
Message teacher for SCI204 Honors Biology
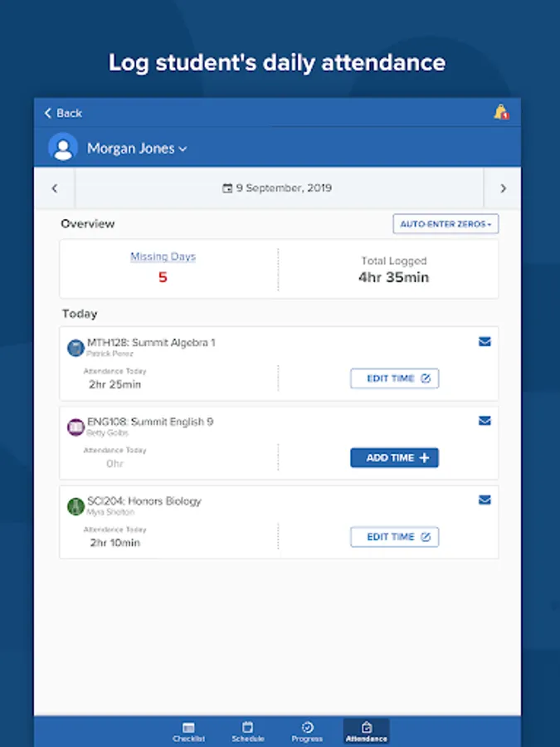click(x=485, y=500)
